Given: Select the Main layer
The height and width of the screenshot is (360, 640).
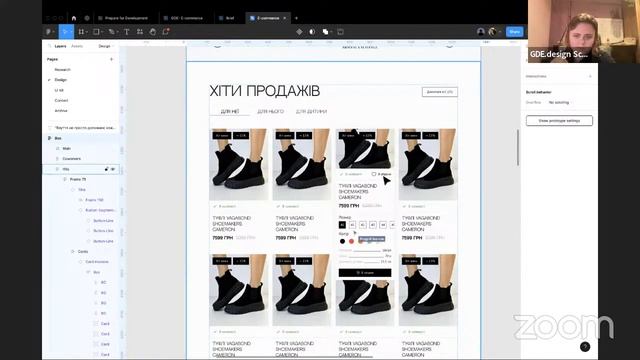Looking at the screenshot, I should tap(67, 149).
